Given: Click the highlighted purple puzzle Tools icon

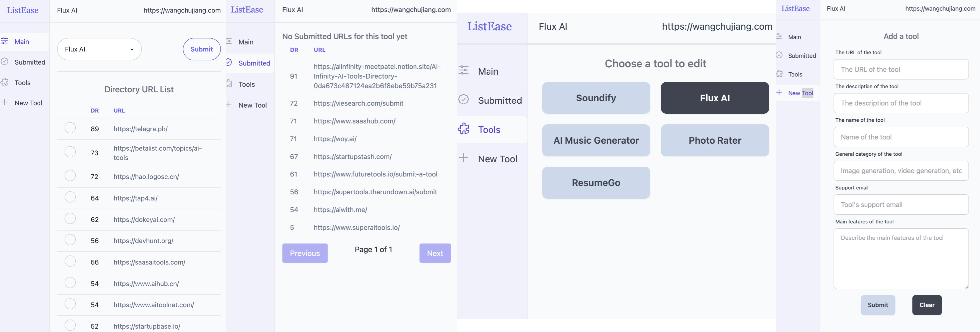Looking at the screenshot, I should (x=463, y=129).
